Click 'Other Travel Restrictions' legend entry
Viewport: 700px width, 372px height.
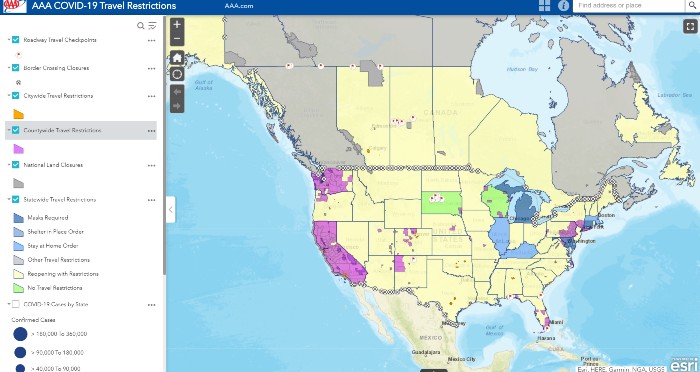click(58, 260)
